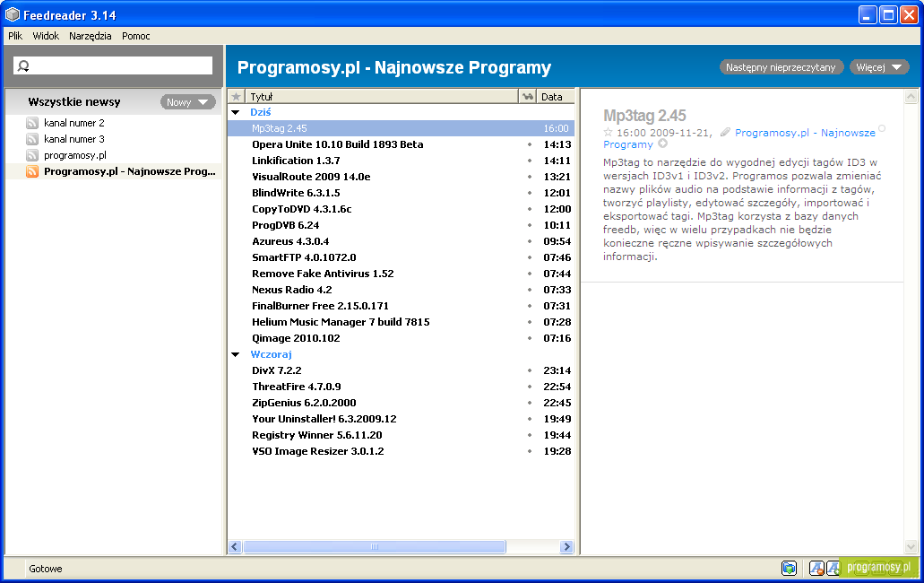The width and height of the screenshot is (924, 583).
Task: Select the FinalBurner Free 2.15.0.171 article
Action: click(x=401, y=306)
